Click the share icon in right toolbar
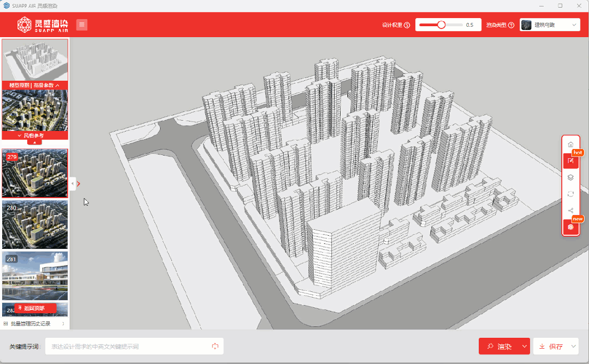The image size is (589, 364). (x=570, y=211)
